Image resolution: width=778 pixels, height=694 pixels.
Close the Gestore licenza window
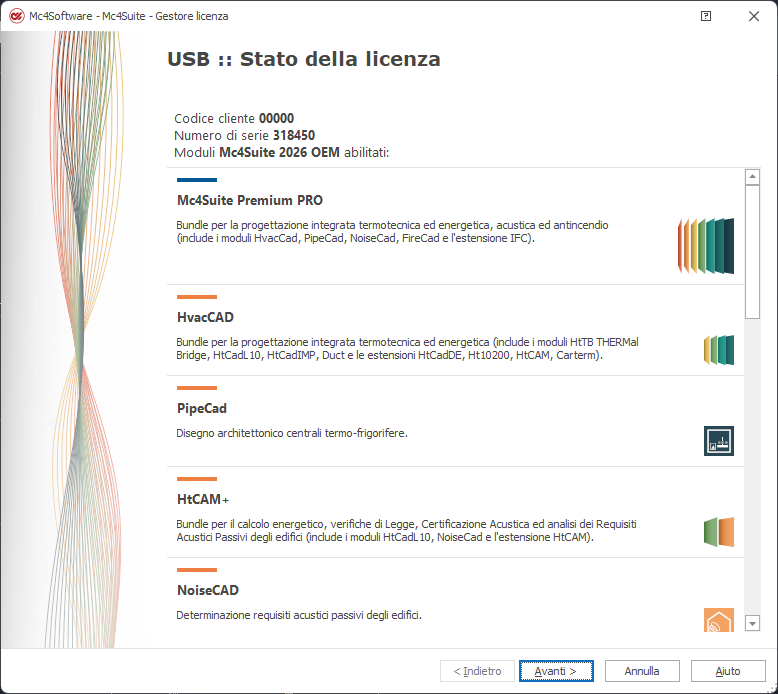[x=753, y=16]
